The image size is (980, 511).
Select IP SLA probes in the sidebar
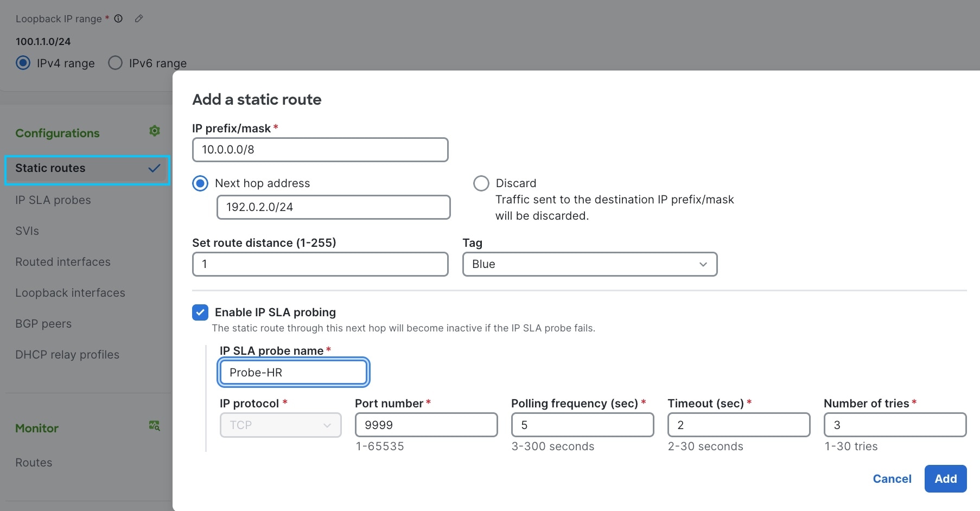pyautogui.click(x=53, y=200)
